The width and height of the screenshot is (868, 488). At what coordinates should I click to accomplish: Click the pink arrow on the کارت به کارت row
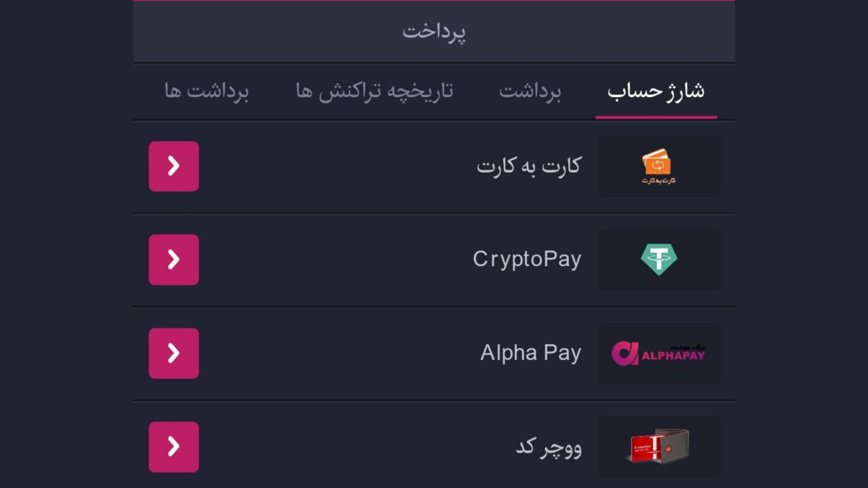(x=174, y=166)
